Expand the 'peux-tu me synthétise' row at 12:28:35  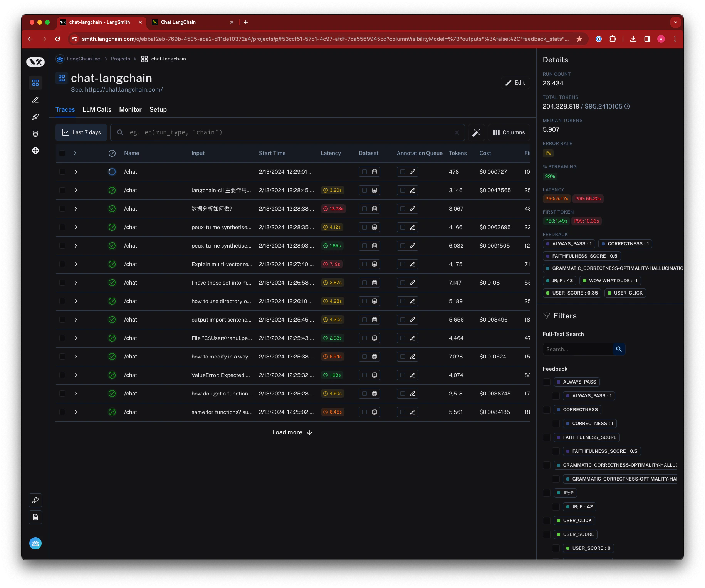click(76, 227)
